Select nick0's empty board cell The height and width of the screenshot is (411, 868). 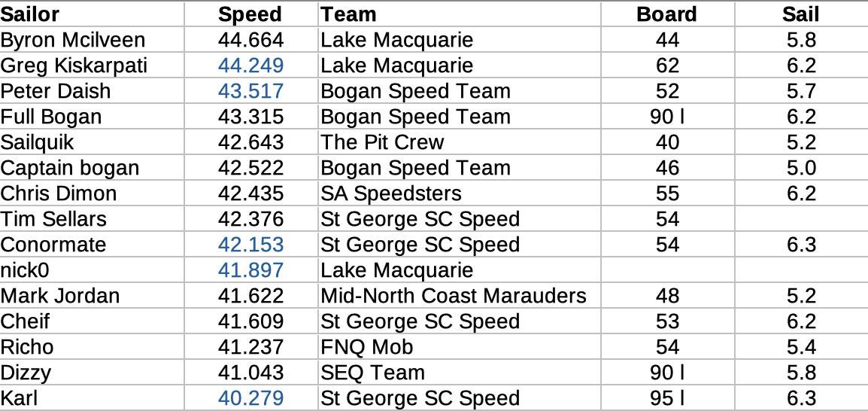(666, 270)
